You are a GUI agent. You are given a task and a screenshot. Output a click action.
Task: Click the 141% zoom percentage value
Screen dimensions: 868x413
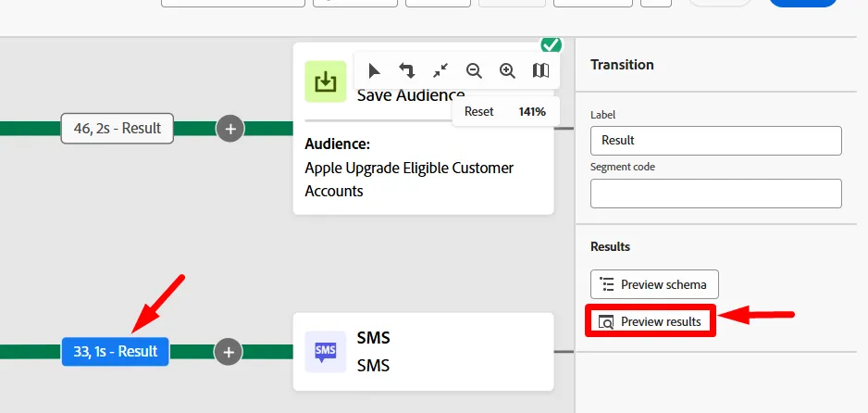532,112
